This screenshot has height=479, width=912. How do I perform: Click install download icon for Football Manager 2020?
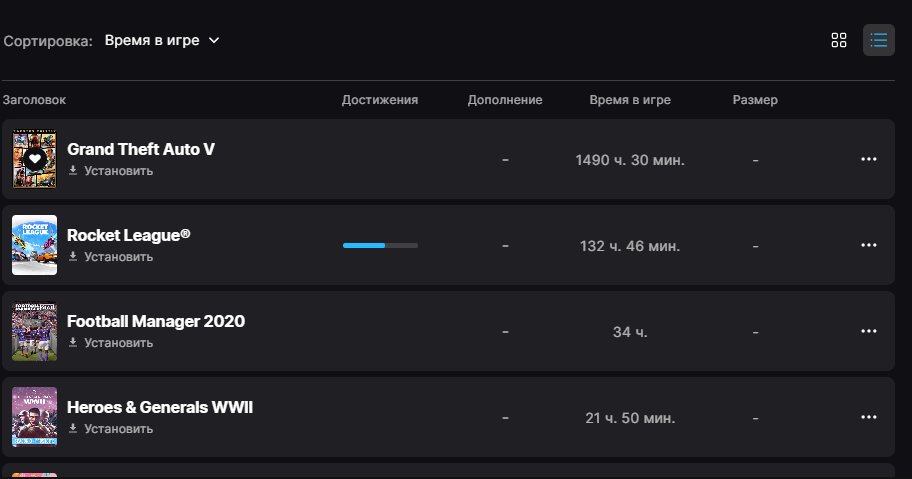73,342
